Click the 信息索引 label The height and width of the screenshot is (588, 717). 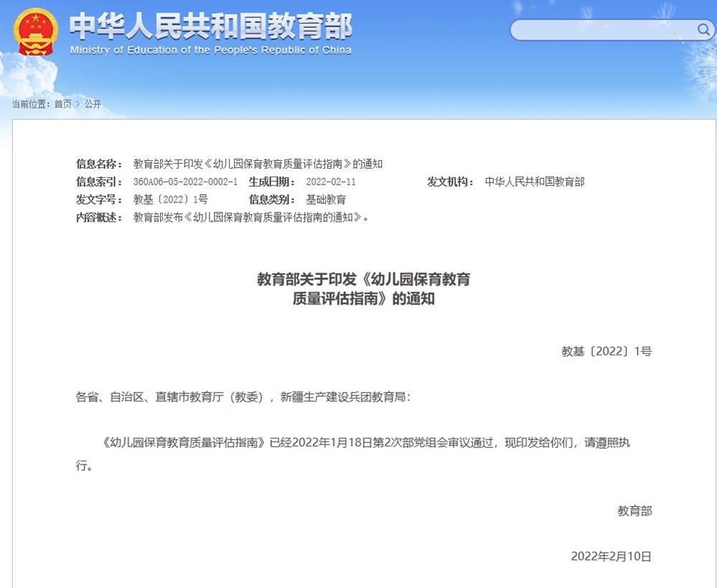point(99,182)
